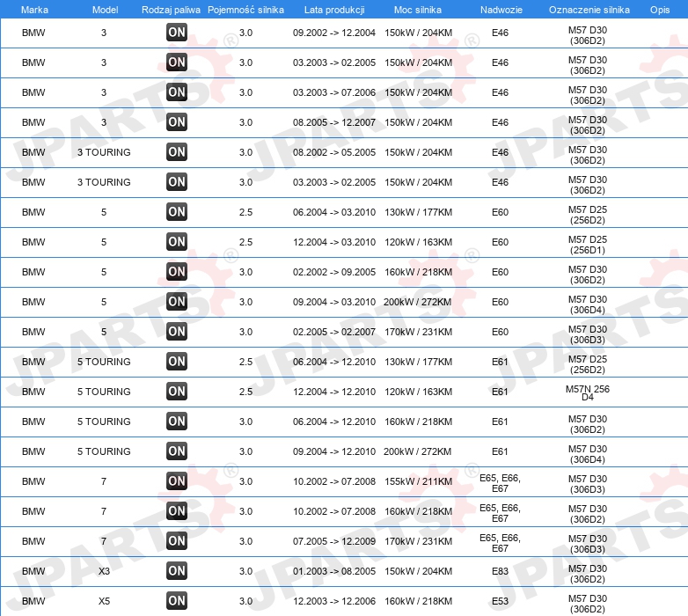Select the date range 03.2003 -> 07.2006
Viewport: 688px width, 616px height.
pyautogui.click(x=334, y=92)
